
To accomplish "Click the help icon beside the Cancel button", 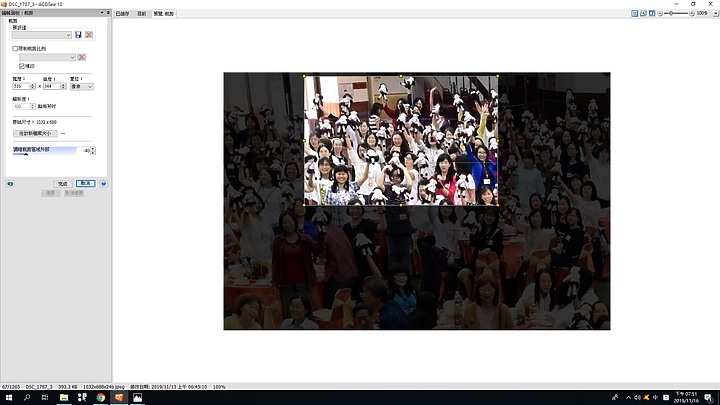I will pos(104,184).
